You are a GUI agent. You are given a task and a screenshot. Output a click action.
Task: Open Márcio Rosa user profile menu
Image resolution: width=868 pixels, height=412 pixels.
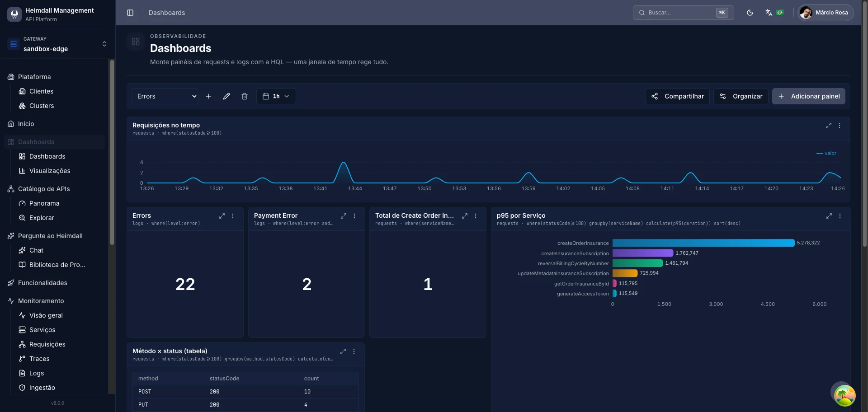[826, 13]
